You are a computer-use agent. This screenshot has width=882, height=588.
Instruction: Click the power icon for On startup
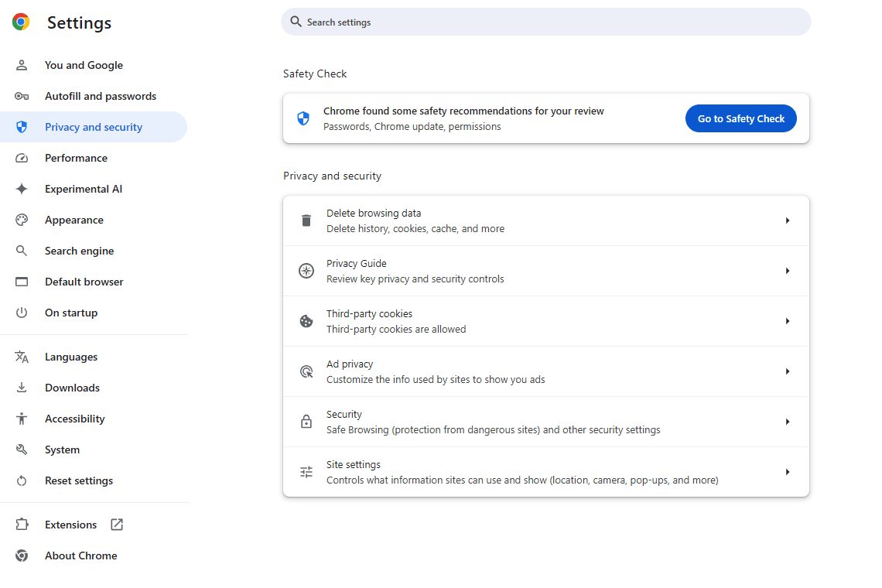pos(22,313)
